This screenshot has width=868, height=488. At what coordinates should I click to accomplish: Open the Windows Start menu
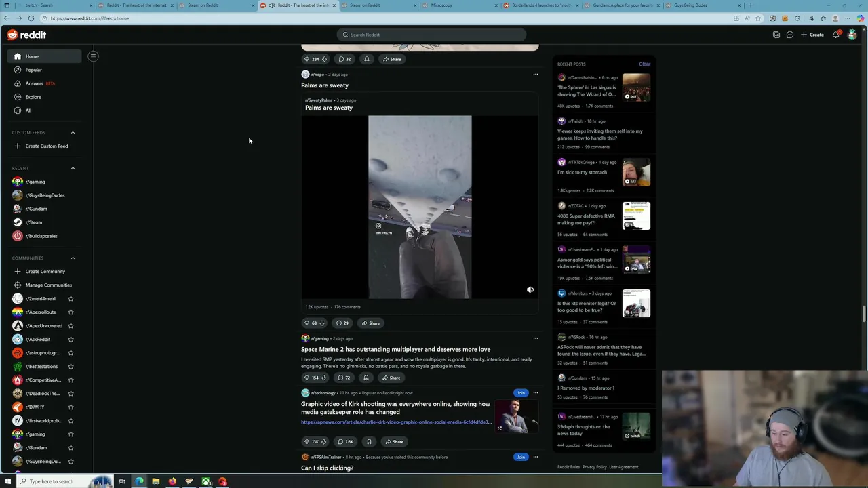pyautogui.click(x=8, y=481)
